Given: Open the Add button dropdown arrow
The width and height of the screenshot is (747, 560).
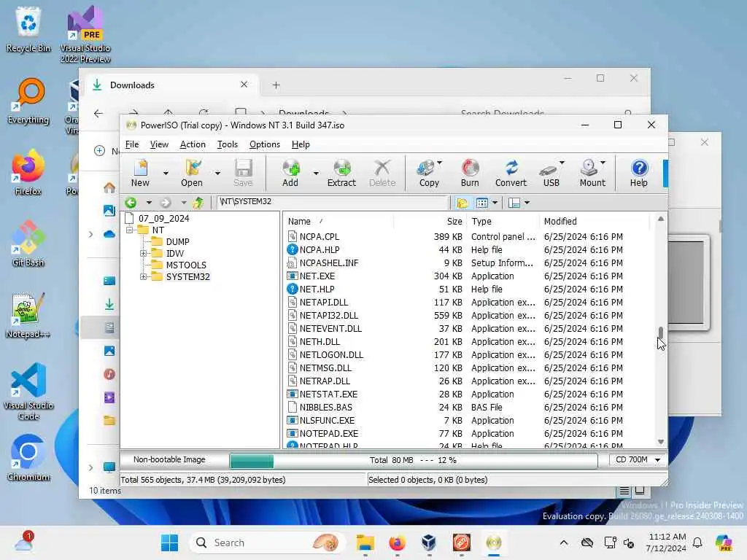Looking at the screenshot, I should (x=316, y=173).
